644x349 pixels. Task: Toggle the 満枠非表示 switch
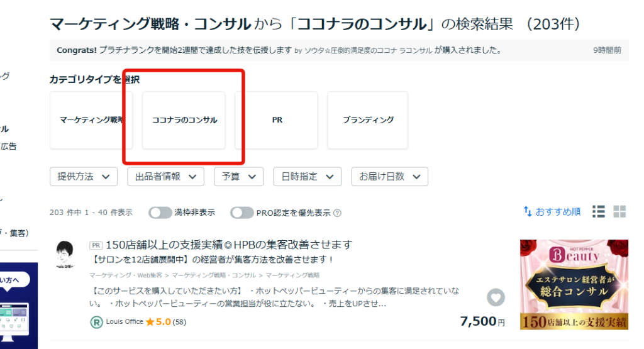(x=160, y=213)
